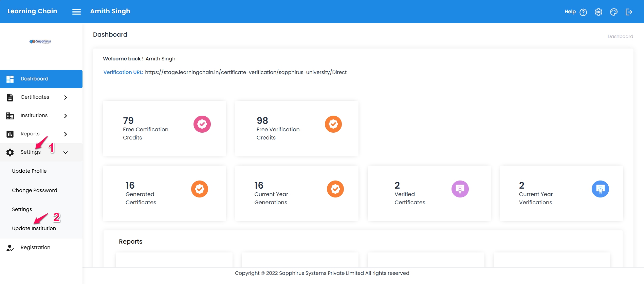
Task: Collapse the Settings sidebar section
Action: pyautogui.click(x=66, y=152)
